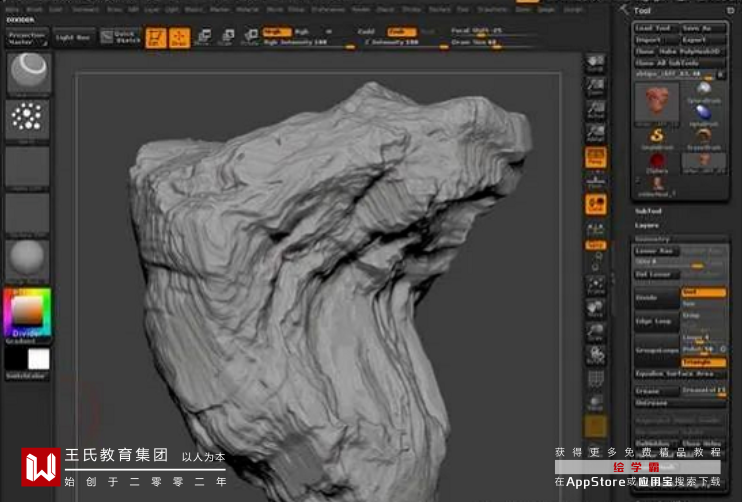The height and width of the screenshot is (502, 742).
Task: Toggle the Xyz rotation mode button
Action: tap(595, 245)
